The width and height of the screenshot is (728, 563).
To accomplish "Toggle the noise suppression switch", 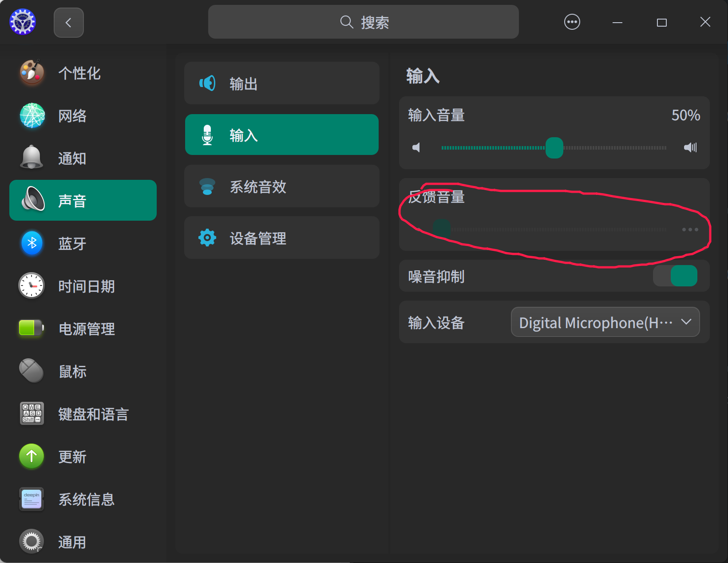I will (x=675, y=276).
